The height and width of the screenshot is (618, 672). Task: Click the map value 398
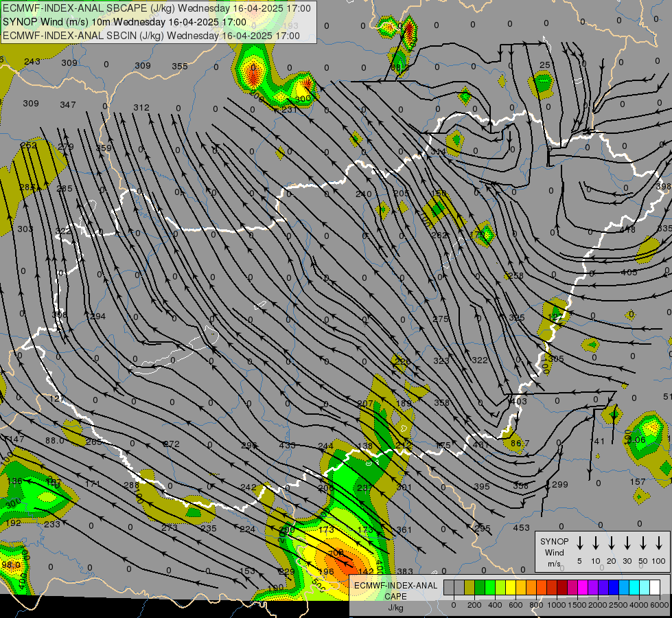(664, 186)
